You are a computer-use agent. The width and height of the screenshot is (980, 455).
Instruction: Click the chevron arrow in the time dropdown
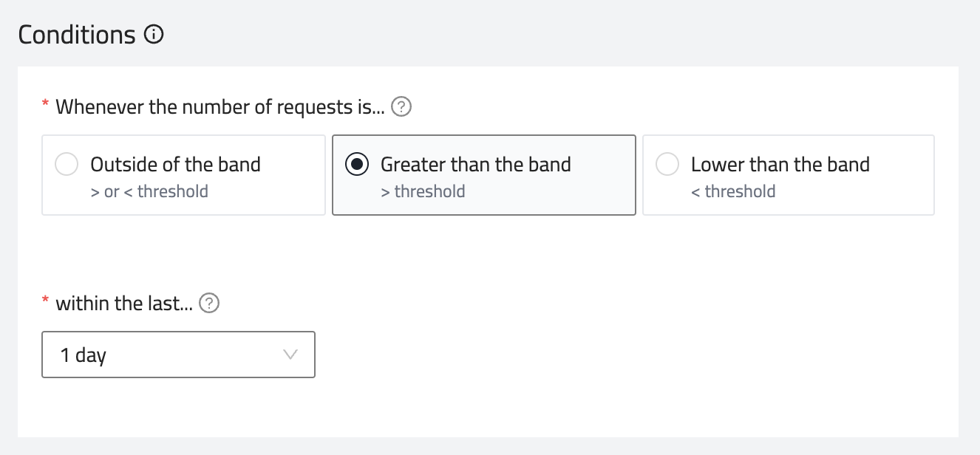[291, 355]
